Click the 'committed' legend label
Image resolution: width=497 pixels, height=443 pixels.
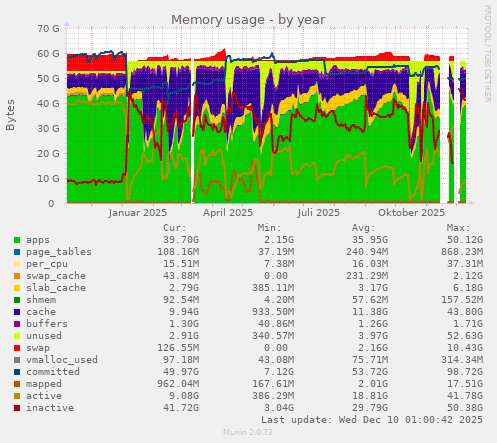pyautogui.click(x=53, y=372)
